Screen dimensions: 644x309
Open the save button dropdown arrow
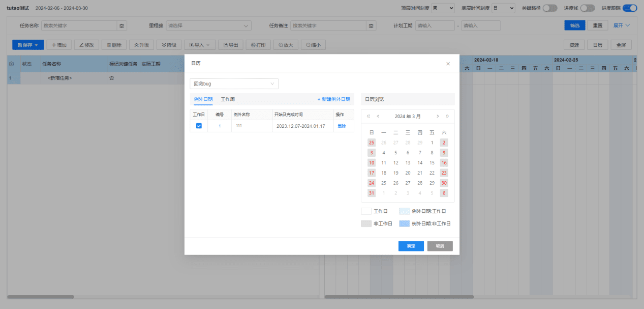(37, 45)
